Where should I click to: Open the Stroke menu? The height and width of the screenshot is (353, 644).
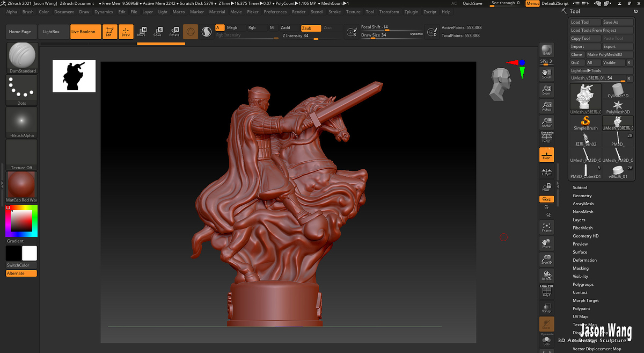(x=334, y=12)
